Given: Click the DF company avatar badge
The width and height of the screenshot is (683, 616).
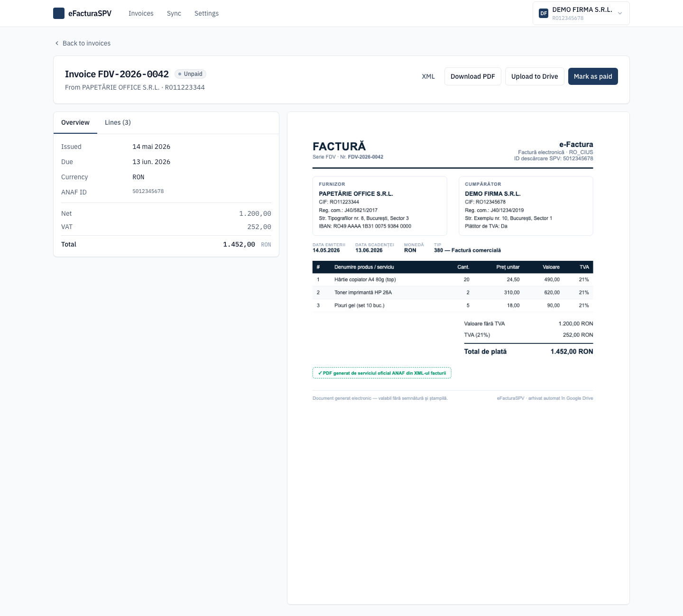Looking at the screenshot, I should (x=544, y=13).
